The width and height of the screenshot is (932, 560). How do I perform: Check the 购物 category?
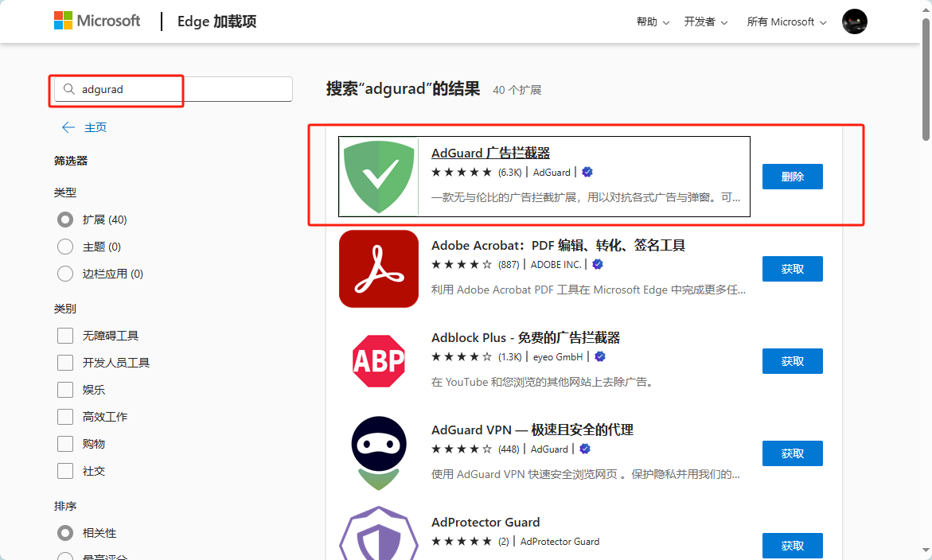pyautogui.click(x=65, y=444)
